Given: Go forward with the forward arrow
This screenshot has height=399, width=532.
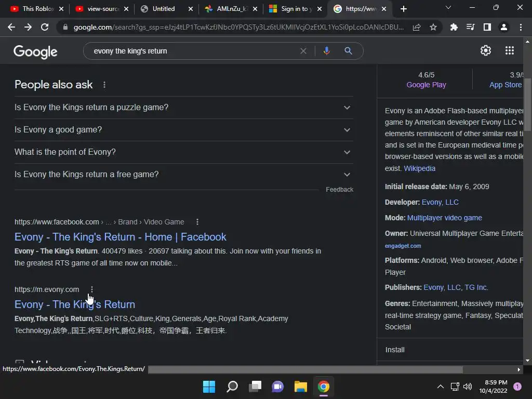Looking at the screenshot, I should point(28,27).
